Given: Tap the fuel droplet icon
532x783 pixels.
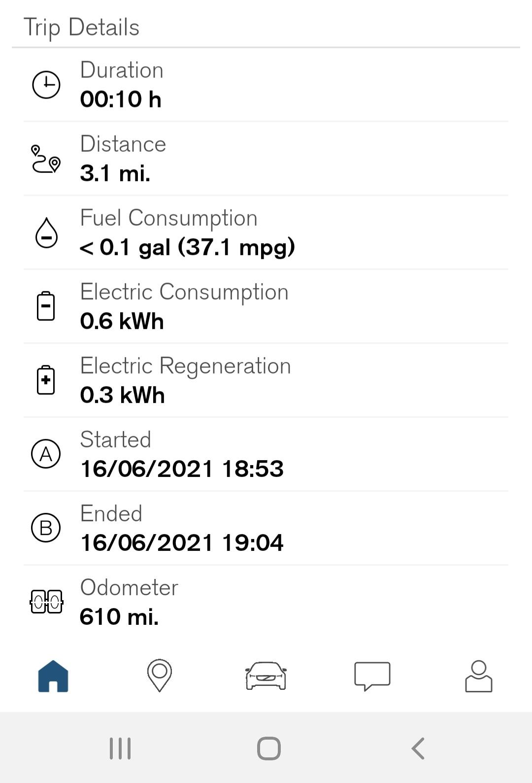Looking at the screenshot, I should [46, 233].
